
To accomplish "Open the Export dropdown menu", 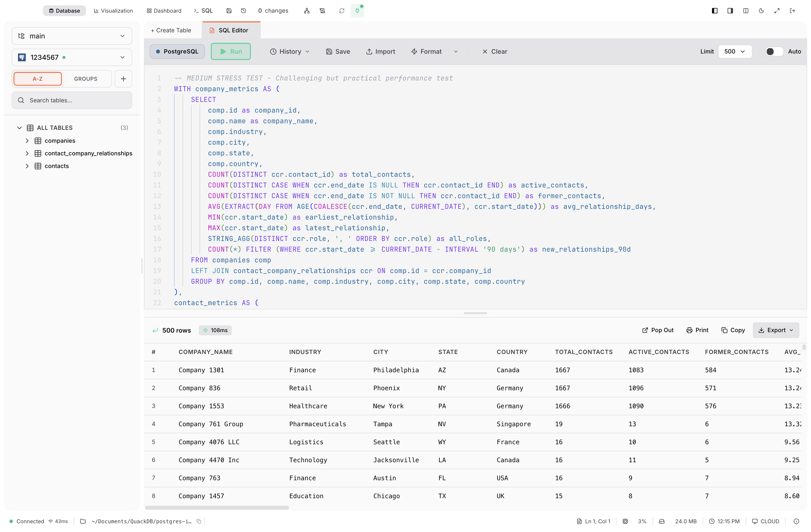I will click(x=776, y=330).
